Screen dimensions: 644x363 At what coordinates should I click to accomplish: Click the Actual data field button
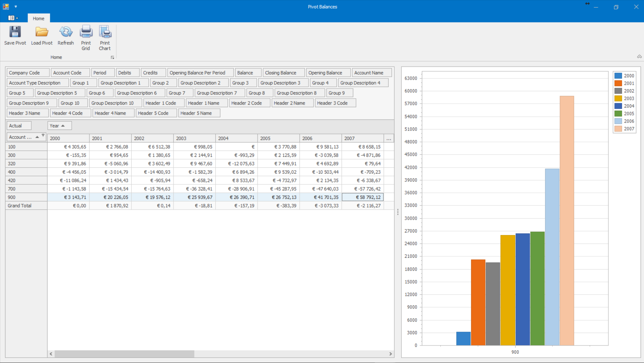[19, 126]
